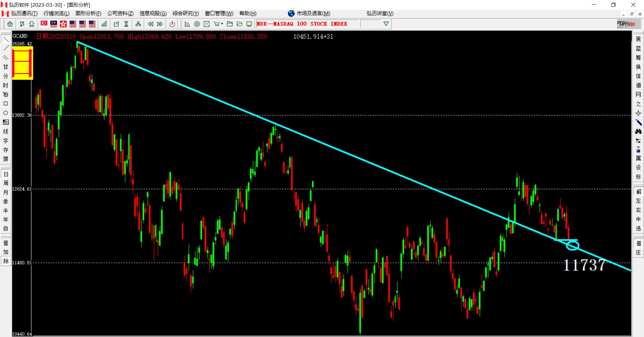Open the 信息观股(G) menu
The image size is (644, 337).
coord(153,13)
